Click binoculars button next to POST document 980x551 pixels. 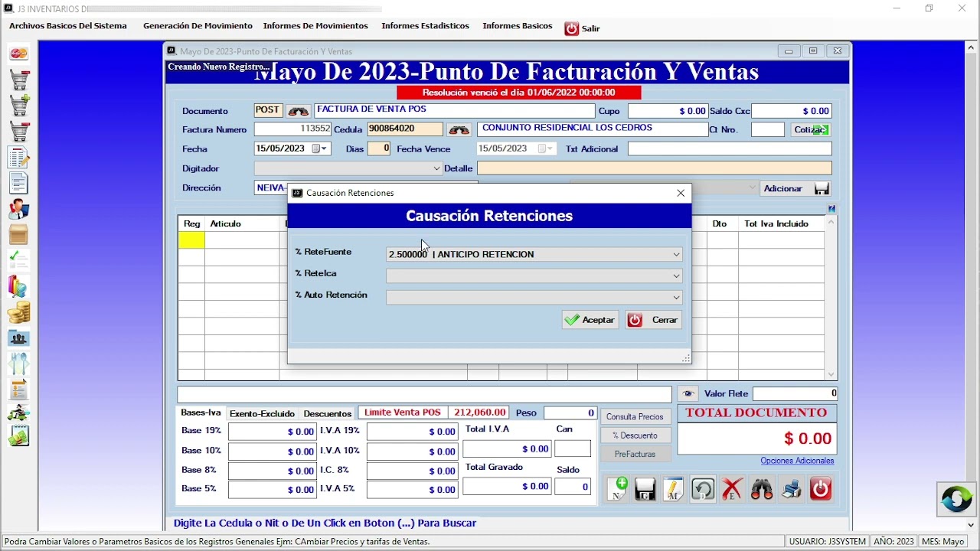coord(299,111)
